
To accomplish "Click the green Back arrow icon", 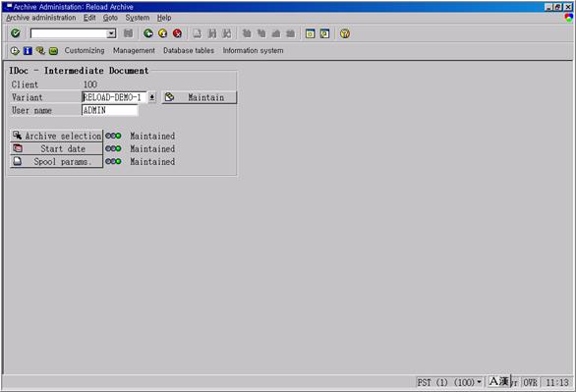I will click(148, 33).
